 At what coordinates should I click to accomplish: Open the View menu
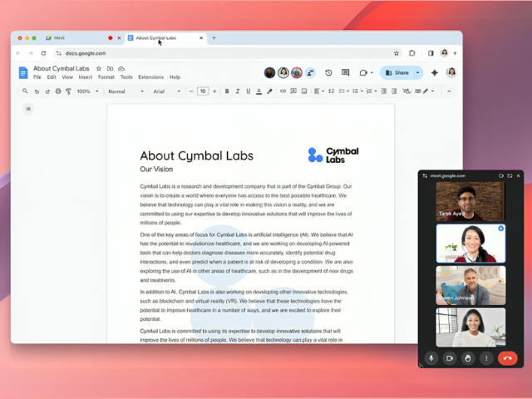67,77
